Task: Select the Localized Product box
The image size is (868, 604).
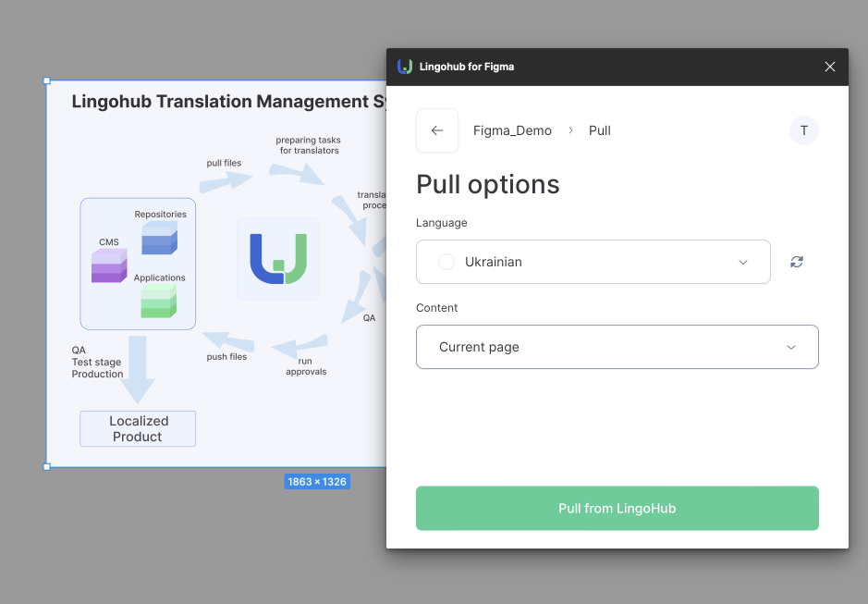Action: coord(138,428)
